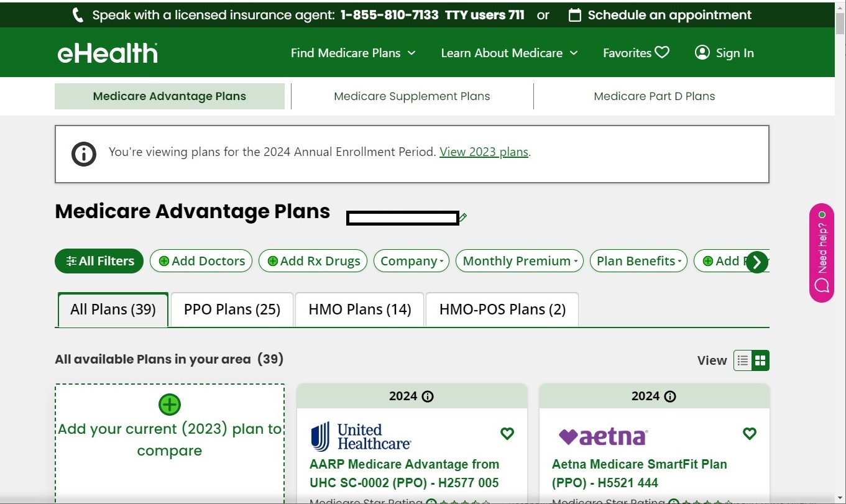Image resolution: width=846 pixels, height=504 pixels.
Task: Open the Company filter dropdown
Action: pos(412,261)
